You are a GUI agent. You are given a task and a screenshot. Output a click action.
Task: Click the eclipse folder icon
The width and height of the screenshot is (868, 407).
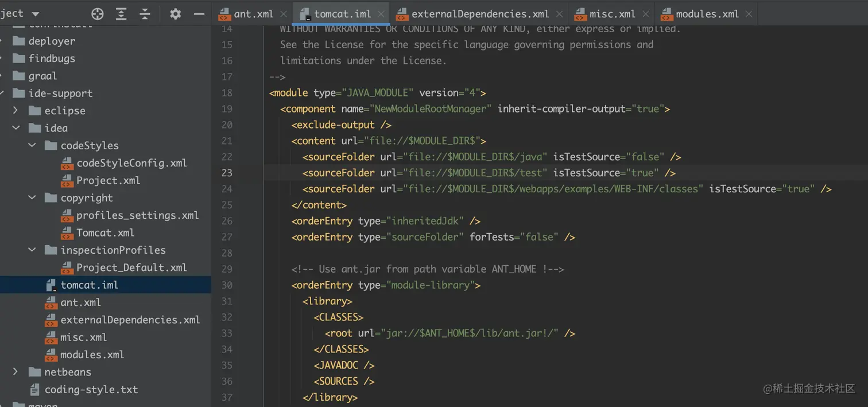[x=35, y=110]
